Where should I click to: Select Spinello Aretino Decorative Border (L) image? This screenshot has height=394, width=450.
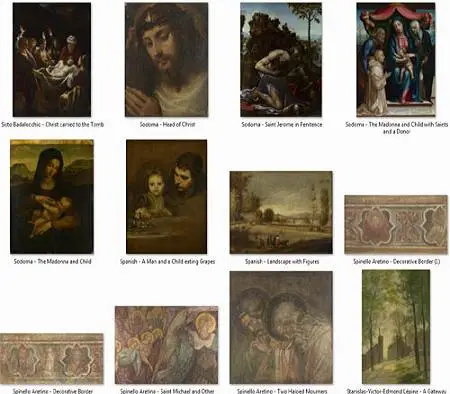coord(396,225)
